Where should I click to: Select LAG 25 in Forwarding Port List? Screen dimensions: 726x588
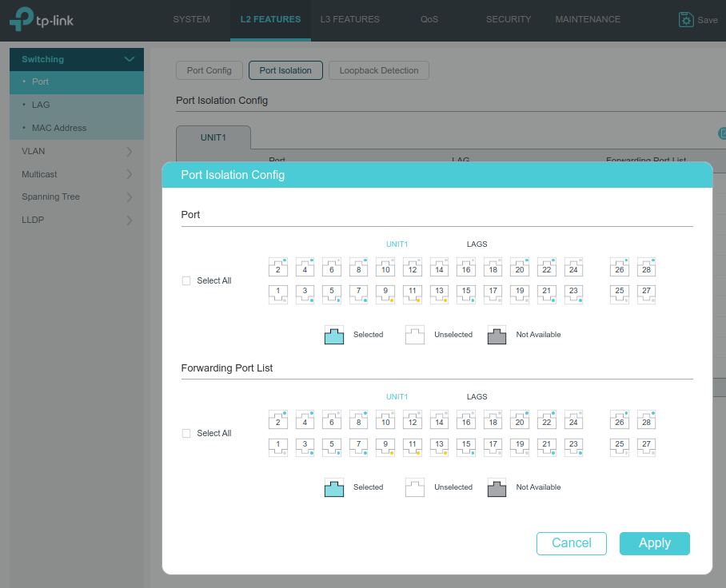coord(619,447)
